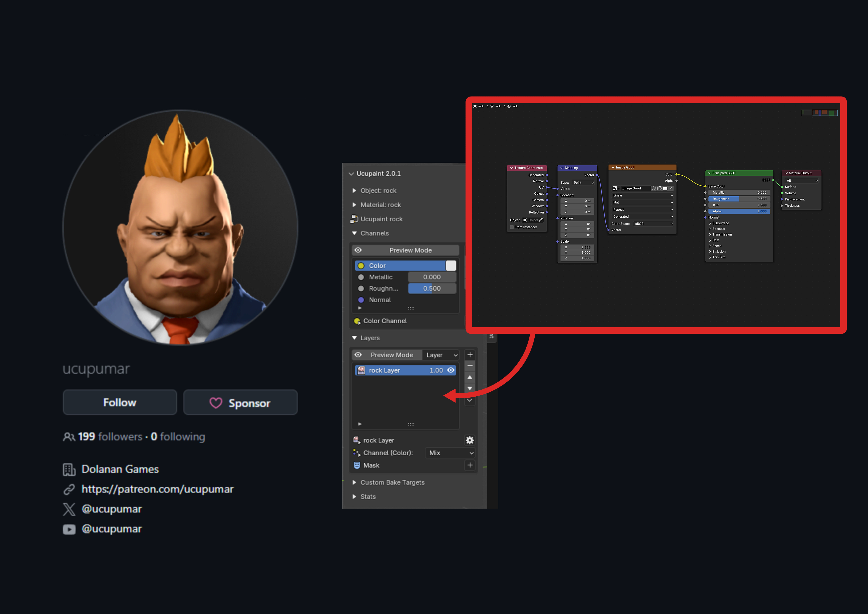This screenshot has height=614, width=868.
Task: Click the Sponsor button on profile
Action: pyautogui.click(x=241, y=402)
